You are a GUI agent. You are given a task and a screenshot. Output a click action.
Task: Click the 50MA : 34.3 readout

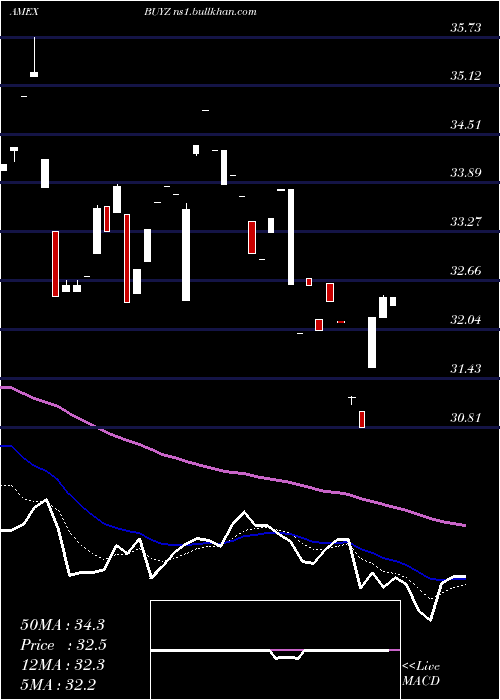tap(62, 625)
